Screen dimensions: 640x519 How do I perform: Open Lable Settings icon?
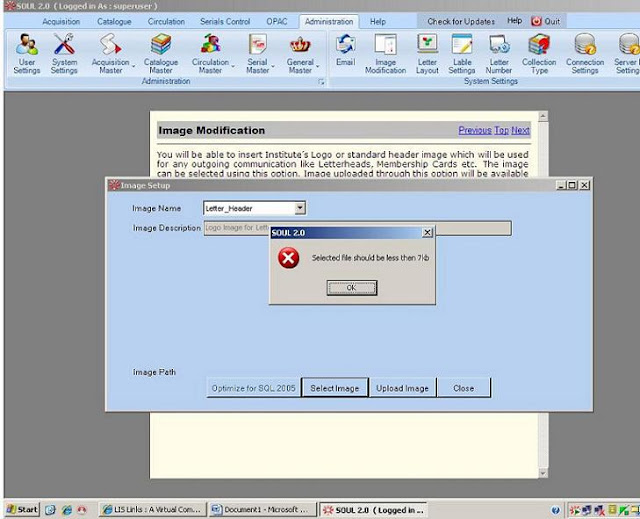tap(462, 44)
